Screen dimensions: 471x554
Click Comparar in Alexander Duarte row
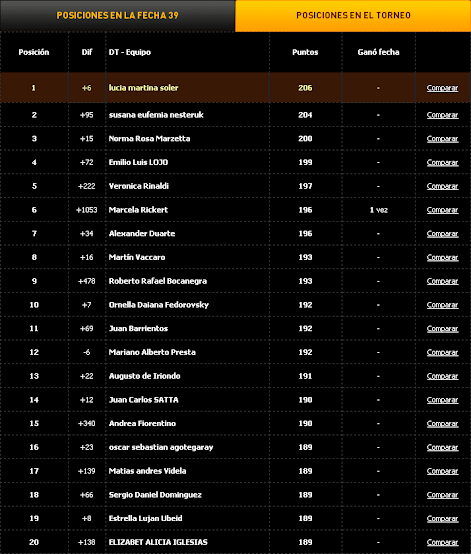442,234
